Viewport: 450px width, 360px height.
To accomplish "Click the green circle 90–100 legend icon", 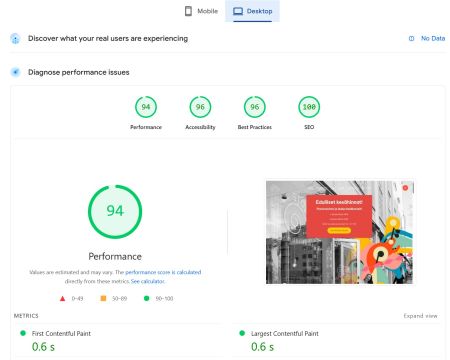I will click(146, 298).
